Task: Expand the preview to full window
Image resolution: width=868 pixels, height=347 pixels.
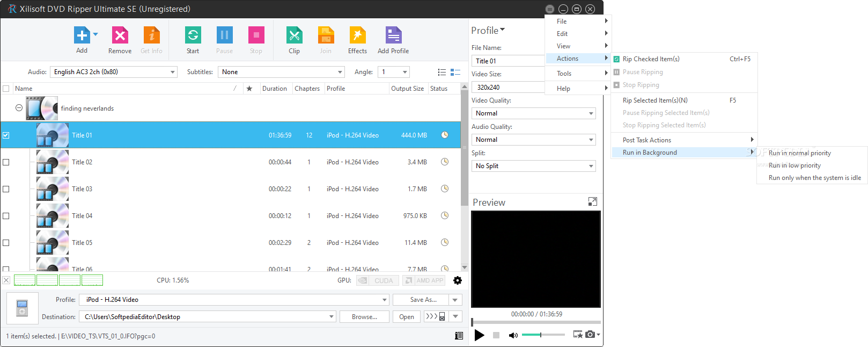Action: tap(593, 201)
